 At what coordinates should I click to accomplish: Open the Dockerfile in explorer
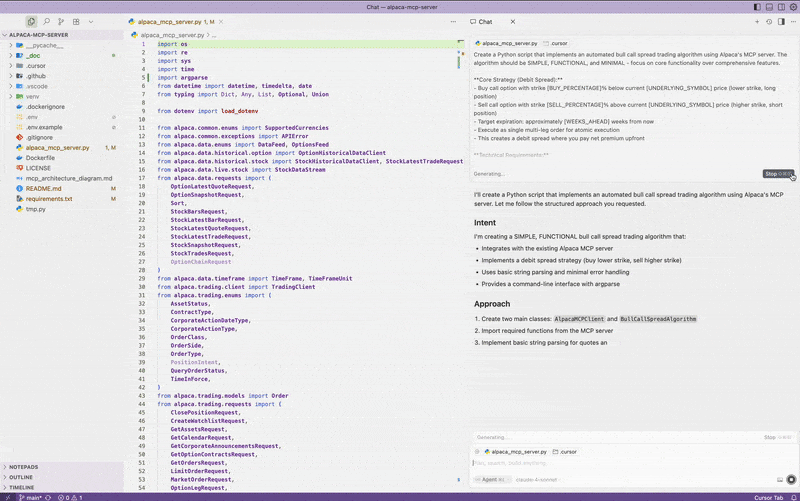click(x=61, y=158)
